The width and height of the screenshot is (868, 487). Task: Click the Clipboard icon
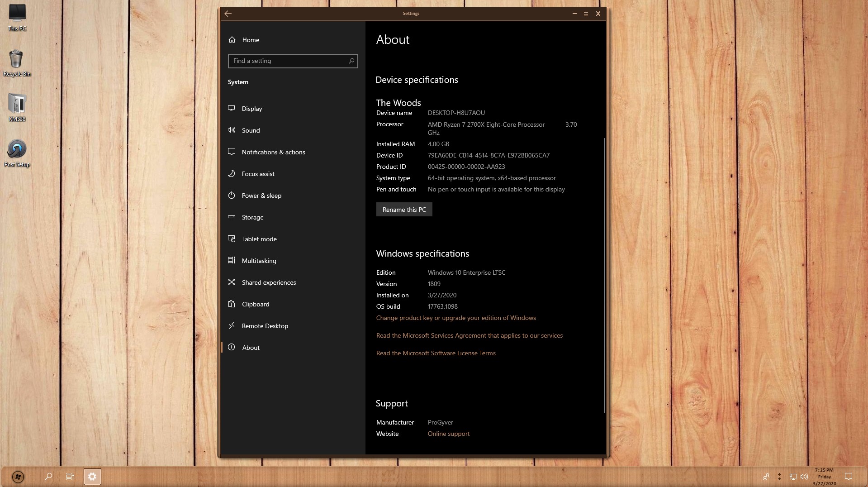[232, 304]
